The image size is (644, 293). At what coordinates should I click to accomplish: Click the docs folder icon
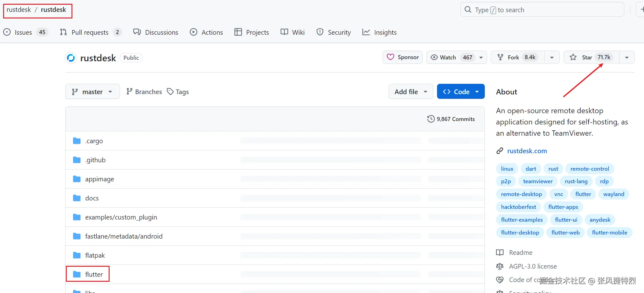[x=77, y=198]
